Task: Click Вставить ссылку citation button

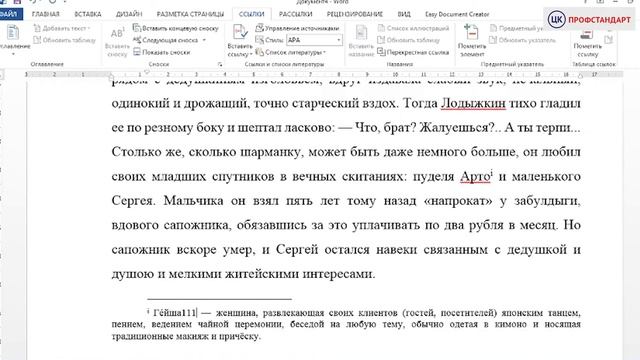Action: (240, 41)
